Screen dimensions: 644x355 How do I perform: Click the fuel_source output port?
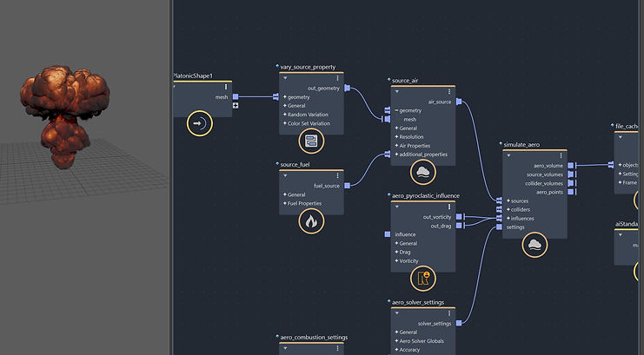(x=347, y=186)
